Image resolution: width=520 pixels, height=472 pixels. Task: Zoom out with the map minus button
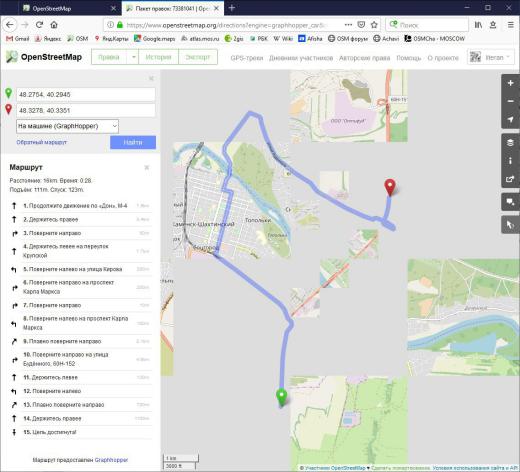coord(510,101)
